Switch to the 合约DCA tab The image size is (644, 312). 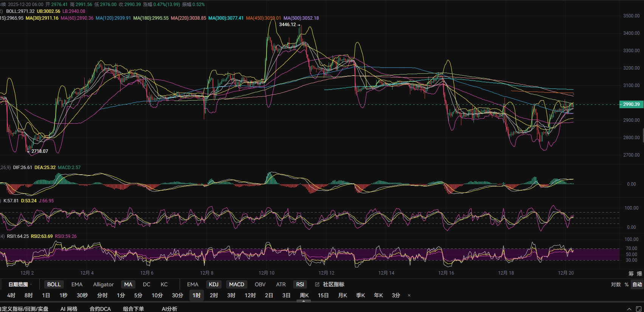pyautogui.click(x=100, y=309)
